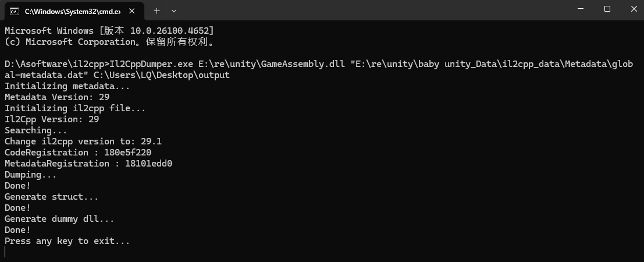Open a new terminal tab
Screen dimensions: 644x262
click(156, 10)
